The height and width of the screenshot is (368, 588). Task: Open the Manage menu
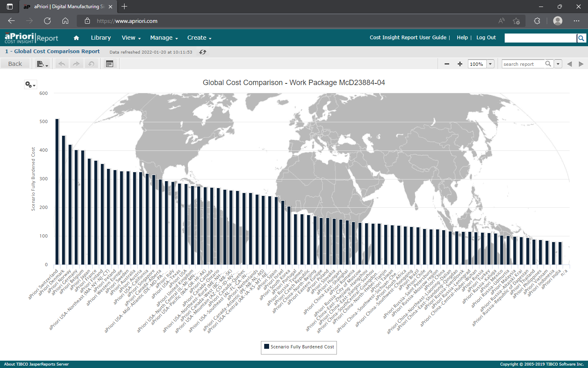(x=164, y=38)
